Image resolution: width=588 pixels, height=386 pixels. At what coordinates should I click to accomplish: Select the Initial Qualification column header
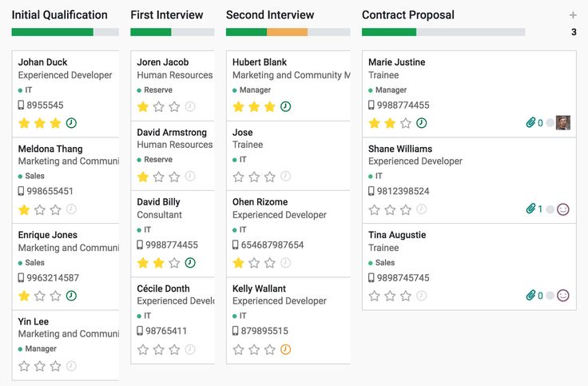(x=59, y=15)
